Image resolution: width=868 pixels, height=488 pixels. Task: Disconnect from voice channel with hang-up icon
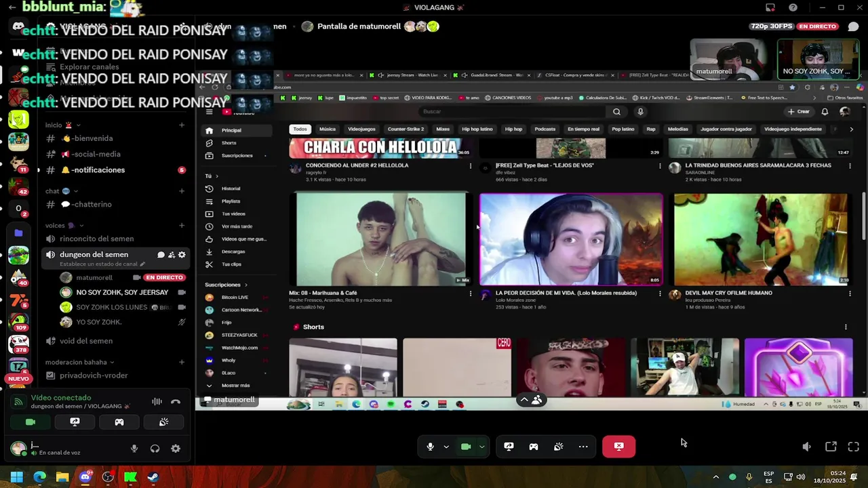point(176,401)
